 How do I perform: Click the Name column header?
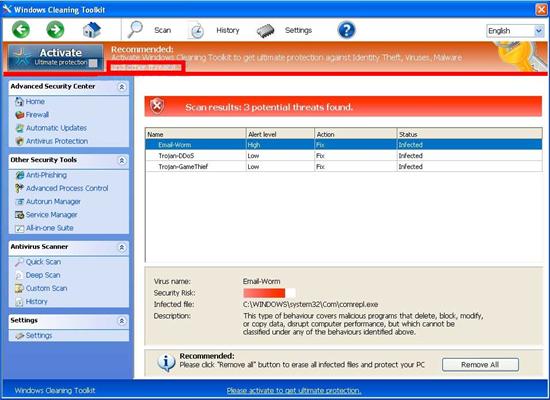coord(196,134)
